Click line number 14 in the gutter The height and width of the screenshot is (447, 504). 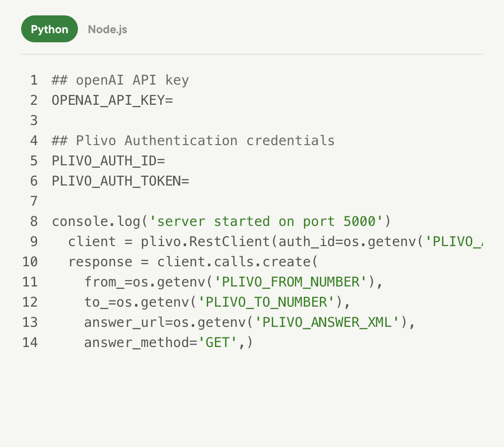coord(30,343)
